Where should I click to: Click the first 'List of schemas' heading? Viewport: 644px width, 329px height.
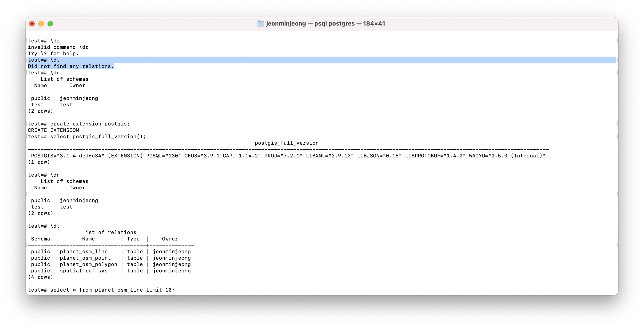click(64, 79)
